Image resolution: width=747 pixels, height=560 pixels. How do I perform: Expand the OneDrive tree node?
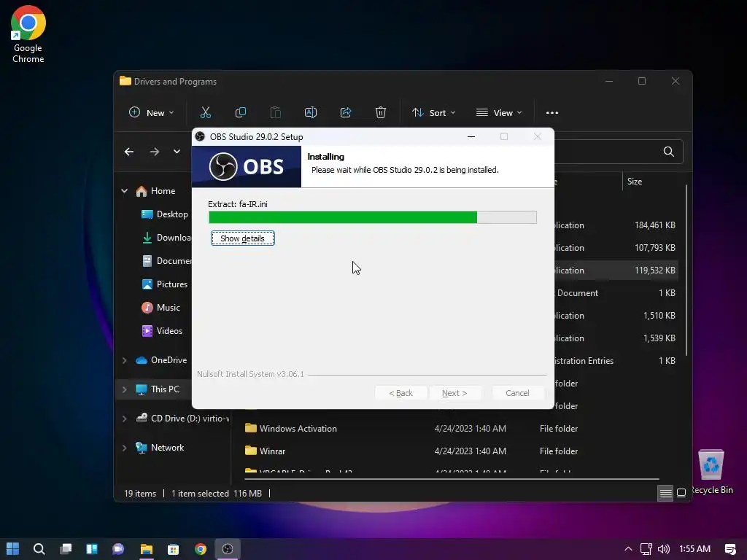pos(124,360)
